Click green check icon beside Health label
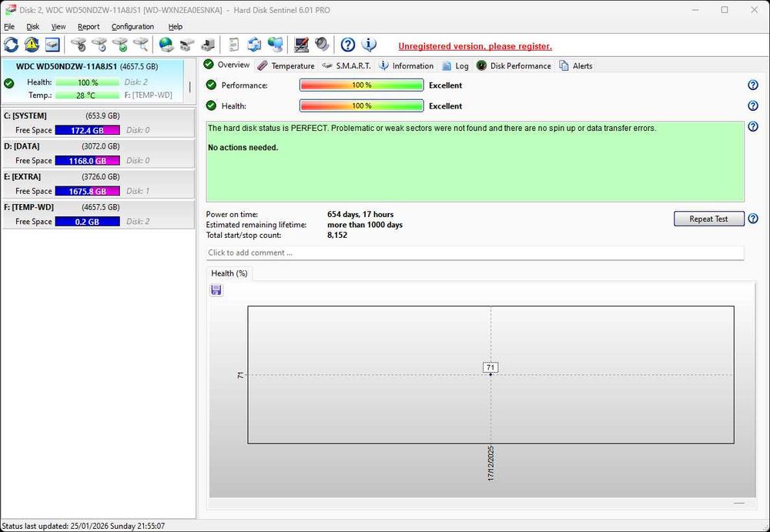The height and width of the screenshot is (532, 770). (x=211, y=105)
